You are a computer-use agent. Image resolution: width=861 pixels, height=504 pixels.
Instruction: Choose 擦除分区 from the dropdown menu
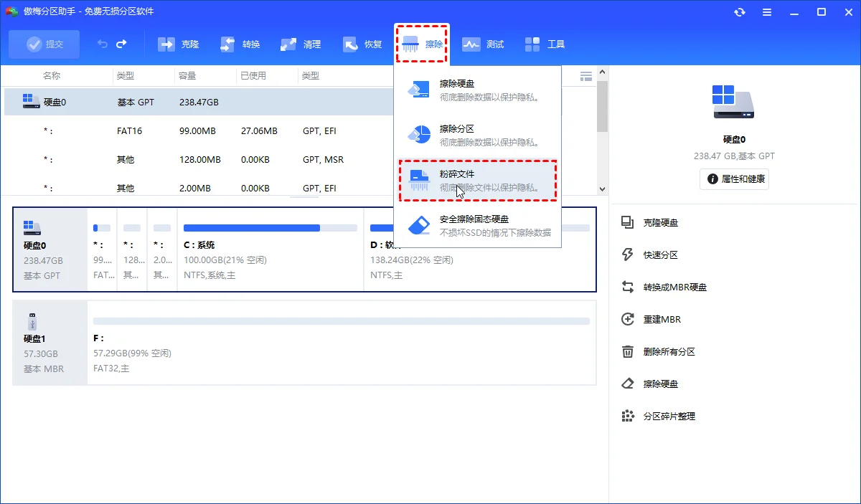pos(478,135)
